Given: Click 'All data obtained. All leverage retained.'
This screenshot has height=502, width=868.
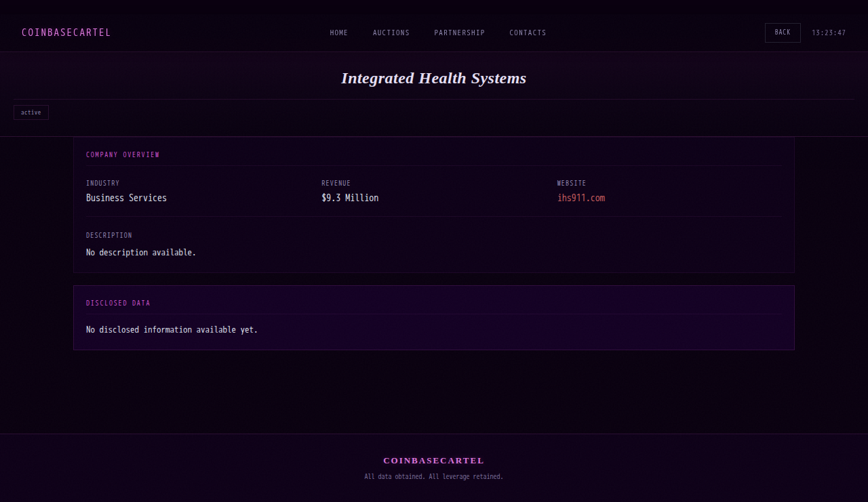Looking at the screenshot, I should 434,477.
